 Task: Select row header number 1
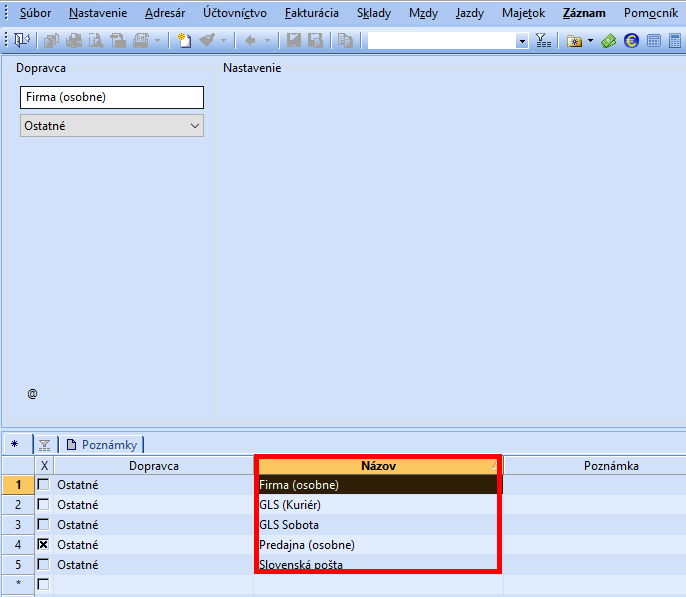pyautogui.click(x=18, y=485)
